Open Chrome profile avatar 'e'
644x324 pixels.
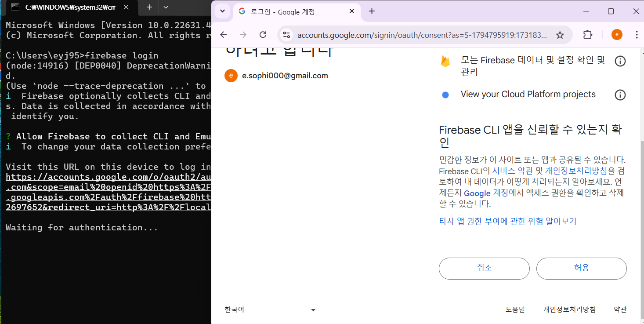click(617, 35)
